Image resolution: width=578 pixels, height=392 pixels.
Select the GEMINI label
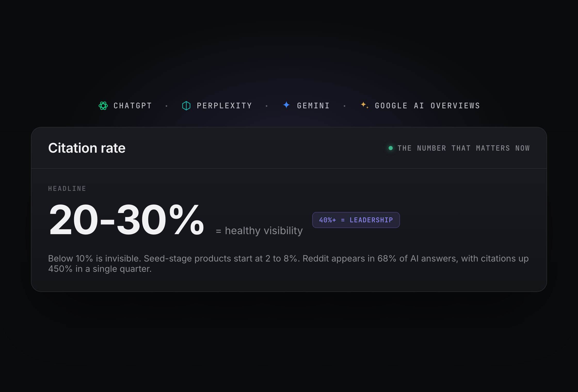[314, 106]
